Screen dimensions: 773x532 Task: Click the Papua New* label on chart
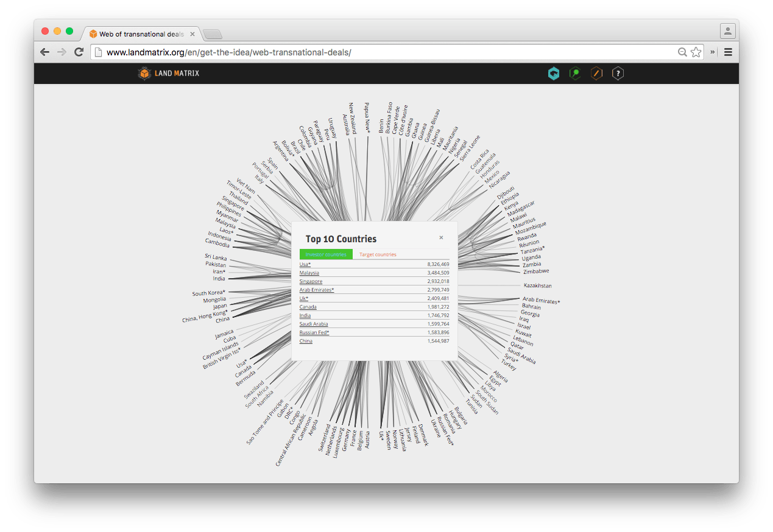367,117
